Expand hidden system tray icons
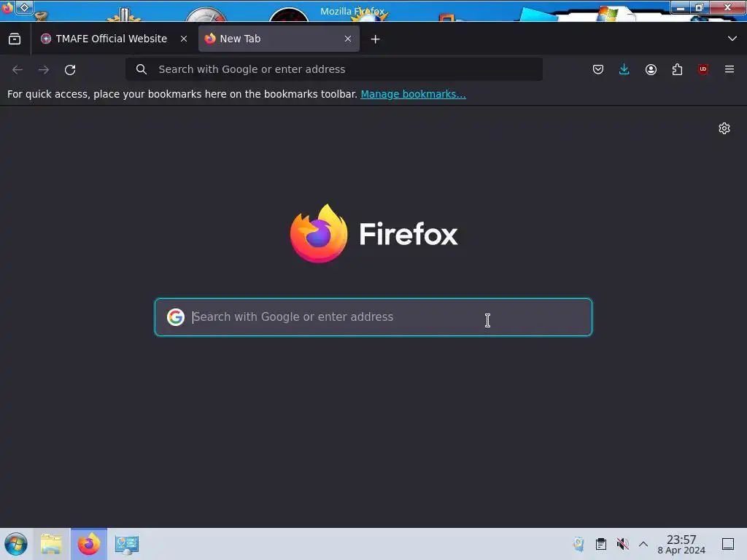The image size is (747, 560). pyautogui.click(x=643, y=544)
